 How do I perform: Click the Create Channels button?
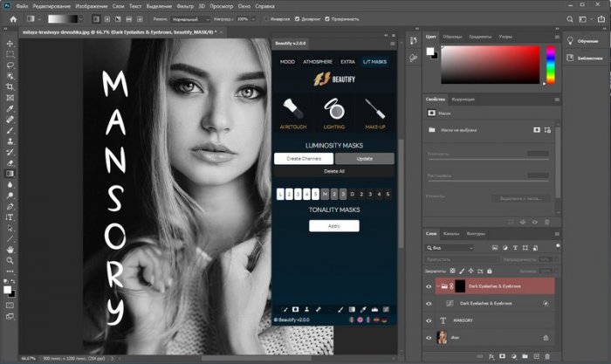pos(303,159)
